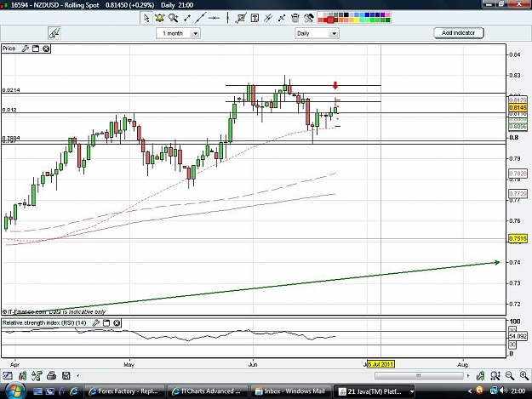Select the vertical line tool

227,18
